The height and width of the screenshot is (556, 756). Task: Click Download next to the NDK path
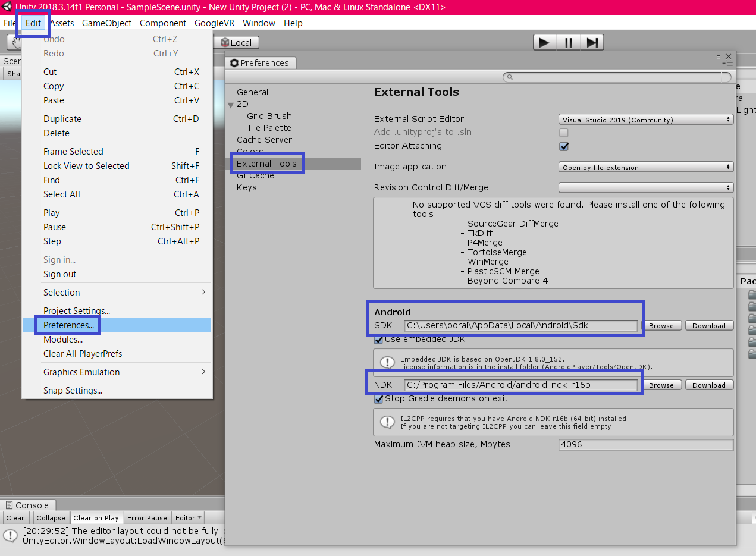[x=709, y=385]
